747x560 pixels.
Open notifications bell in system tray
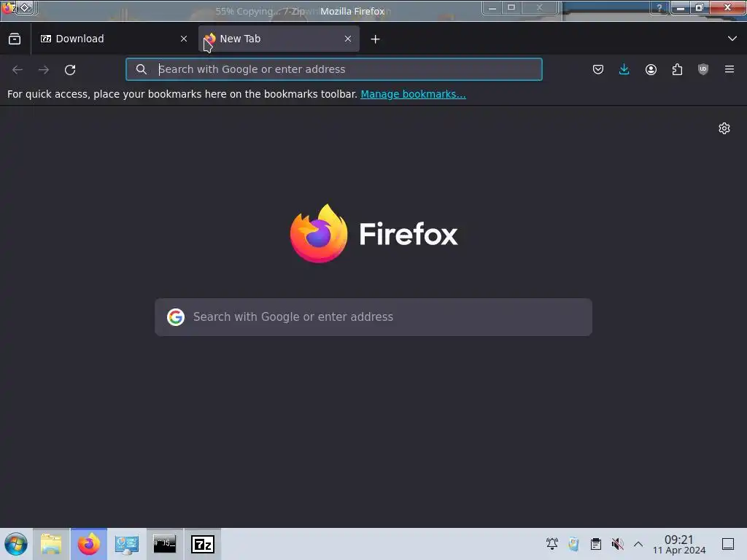552,544
